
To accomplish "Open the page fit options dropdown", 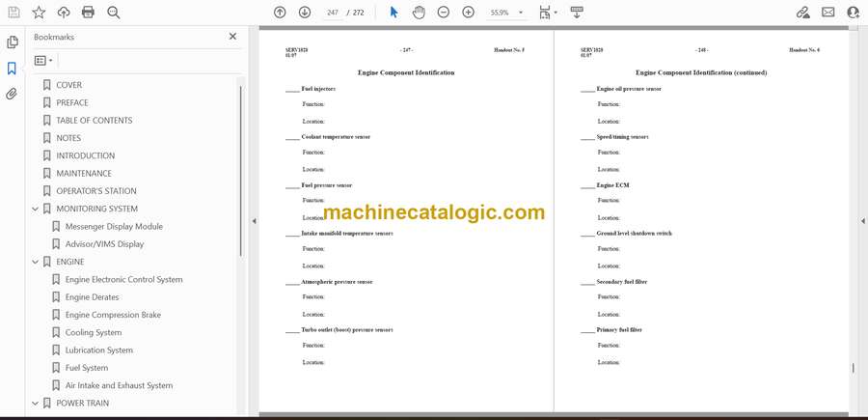I will (x=548, y=13).
